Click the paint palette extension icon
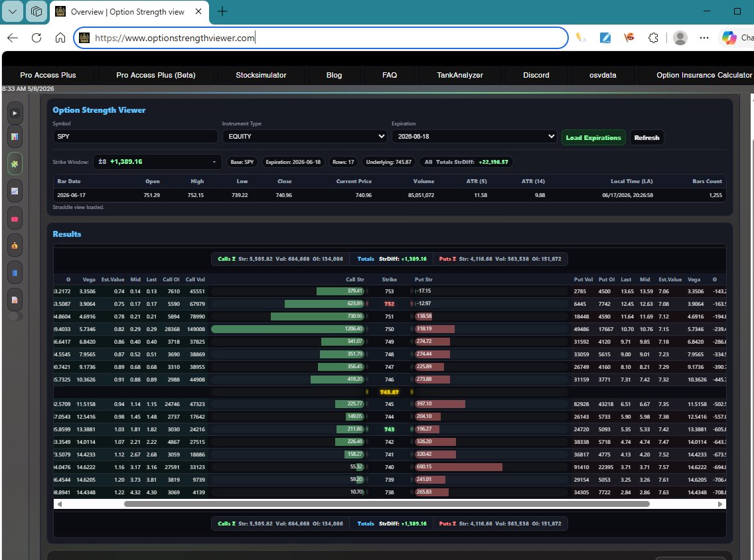Image resolution: width=754 pixels, height=560 pixels. (629, 38)
